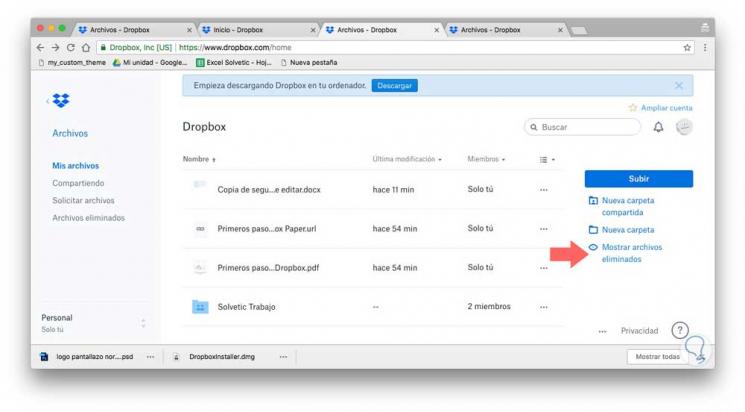This screenshot has height=412, width=745.
Task: Open DropboxInstaller.dmg download options
Action: (283, 357)
